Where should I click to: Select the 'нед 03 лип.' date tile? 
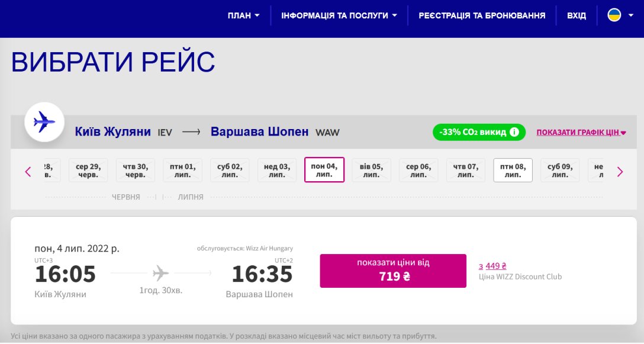(276, 169)
